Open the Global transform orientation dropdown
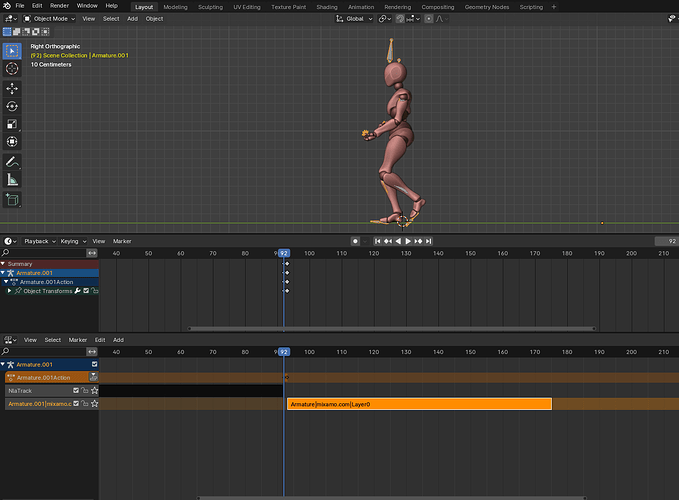 (x=354, y=19)
